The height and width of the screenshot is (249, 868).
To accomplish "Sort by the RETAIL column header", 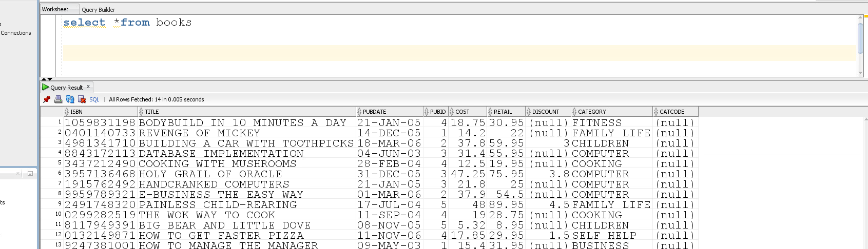I will click(x=506, y=112).
